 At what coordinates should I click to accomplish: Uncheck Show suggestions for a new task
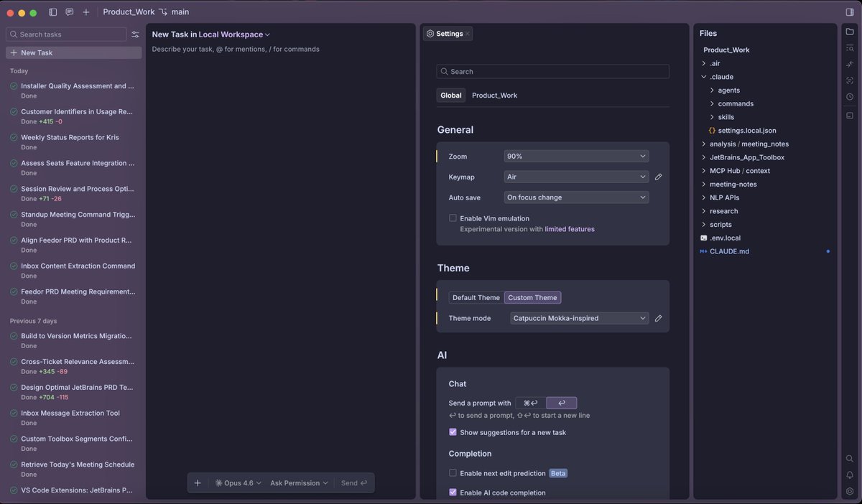pos(453,432)
